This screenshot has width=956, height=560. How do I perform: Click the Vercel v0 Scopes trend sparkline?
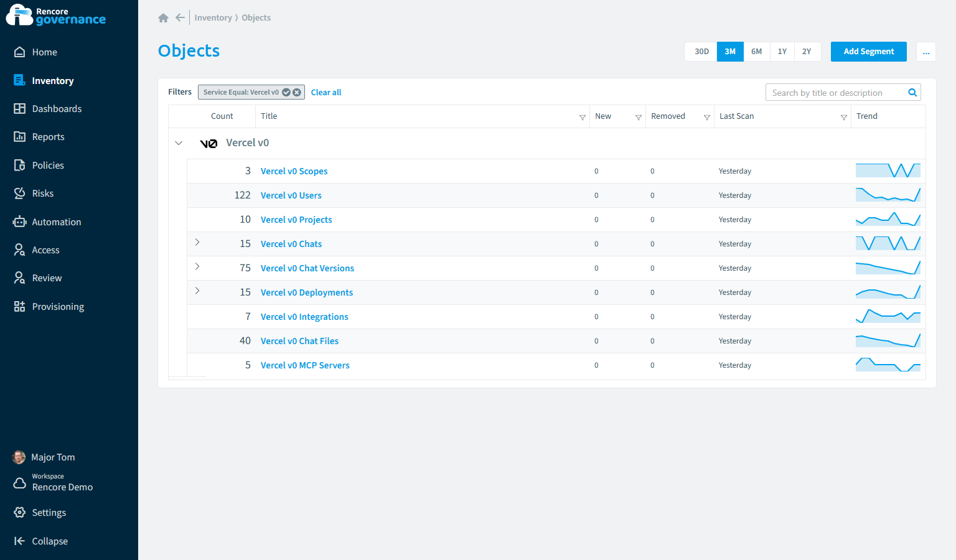coord(888,170)
